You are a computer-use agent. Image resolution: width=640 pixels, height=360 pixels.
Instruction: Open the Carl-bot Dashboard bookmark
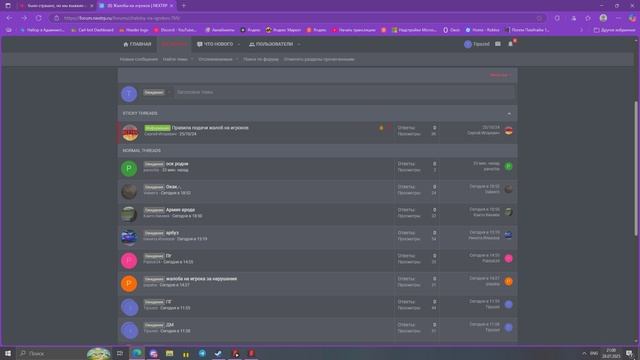92,30
